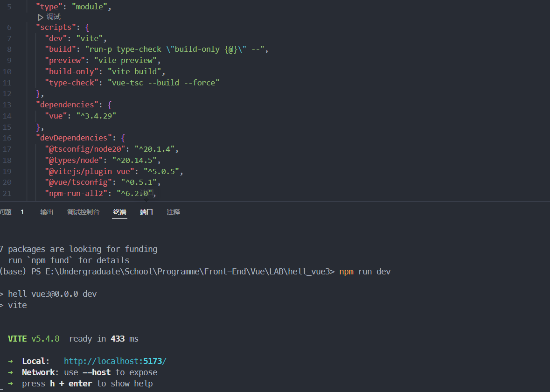550x392 pixels.
Task: Click the "devDependencies" key
Action: tap(74, 138)
